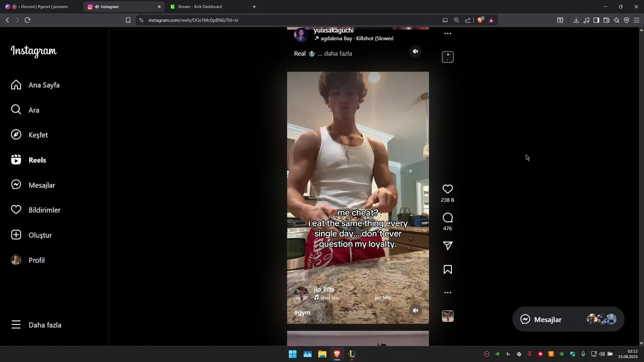
Task: Open jio_lifts profile via username
Action: (x=324, y=290)
